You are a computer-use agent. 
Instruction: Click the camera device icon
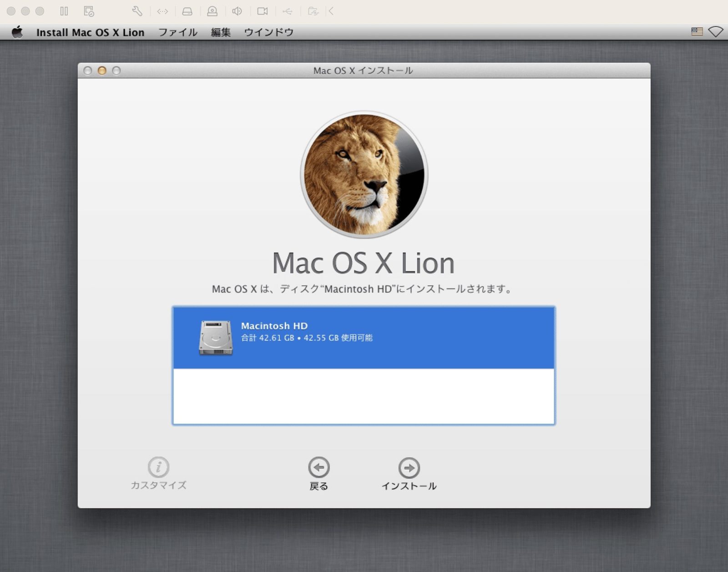(x=263, y=11)
